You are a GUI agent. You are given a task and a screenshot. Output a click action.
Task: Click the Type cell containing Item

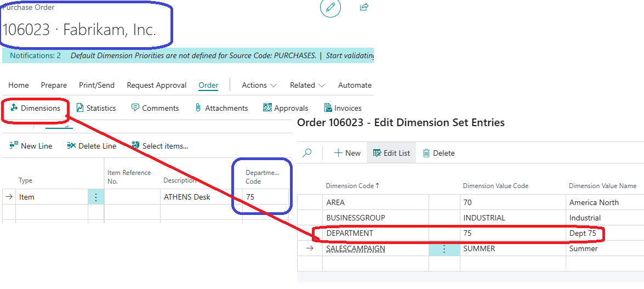coord(52,197)
